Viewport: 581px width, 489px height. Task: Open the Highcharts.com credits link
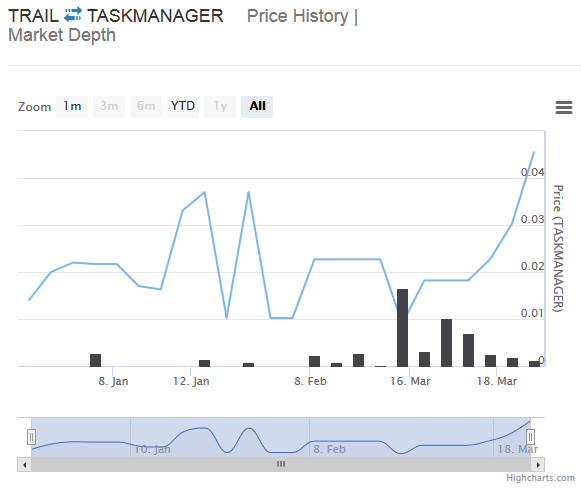point(541,478)
